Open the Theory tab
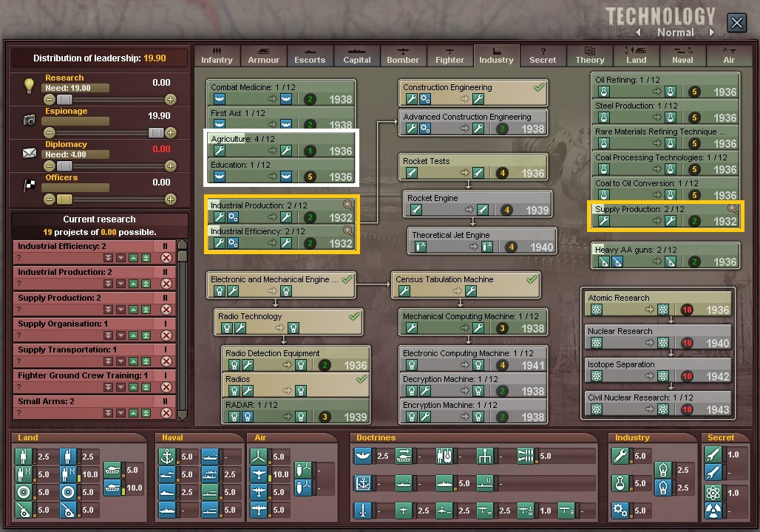Image resolution: width=760 pixels, height=532 pixels. pos(590,55)
